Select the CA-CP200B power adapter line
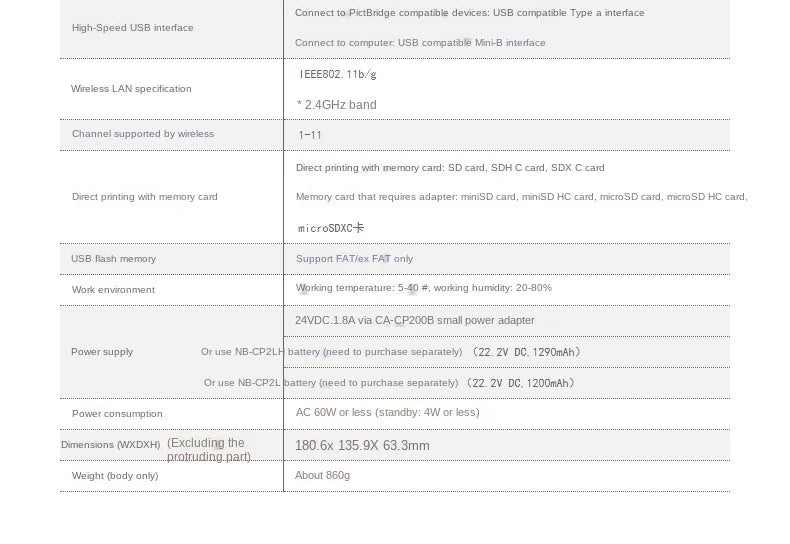The image size is (790, 544). [x=415, y=320]
